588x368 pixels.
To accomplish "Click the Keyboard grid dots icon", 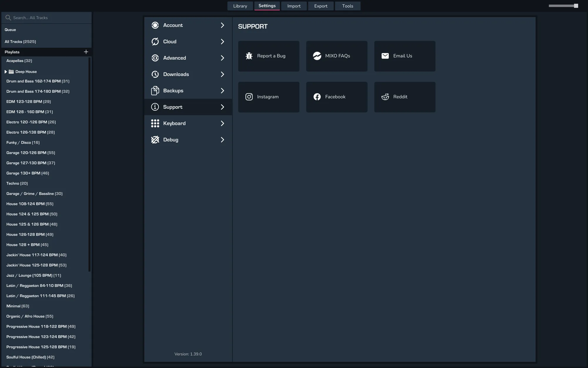I will (x=155, y=123).
